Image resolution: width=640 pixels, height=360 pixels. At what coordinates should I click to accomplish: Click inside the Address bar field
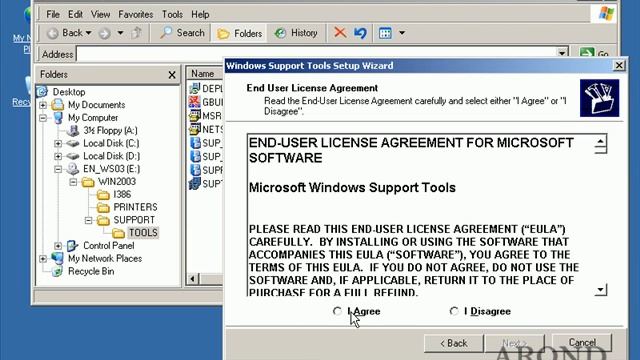(316, 54)
